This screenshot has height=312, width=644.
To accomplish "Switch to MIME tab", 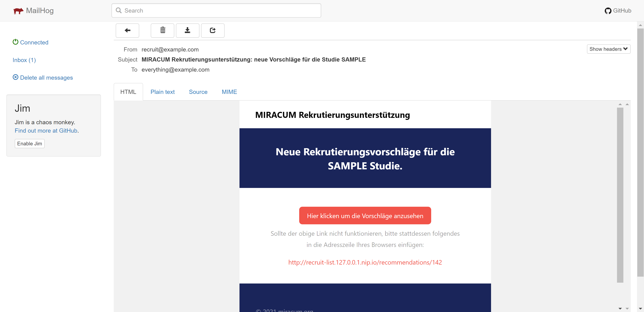I will coord(229,92).
